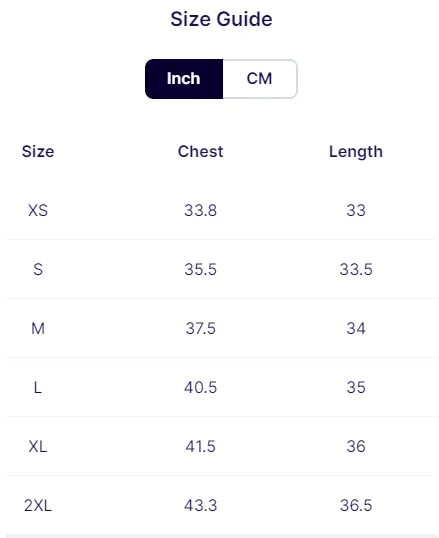Select the S size row label
Image resolution: width=439 pixels, height=538 pixels.
(38, 269)
